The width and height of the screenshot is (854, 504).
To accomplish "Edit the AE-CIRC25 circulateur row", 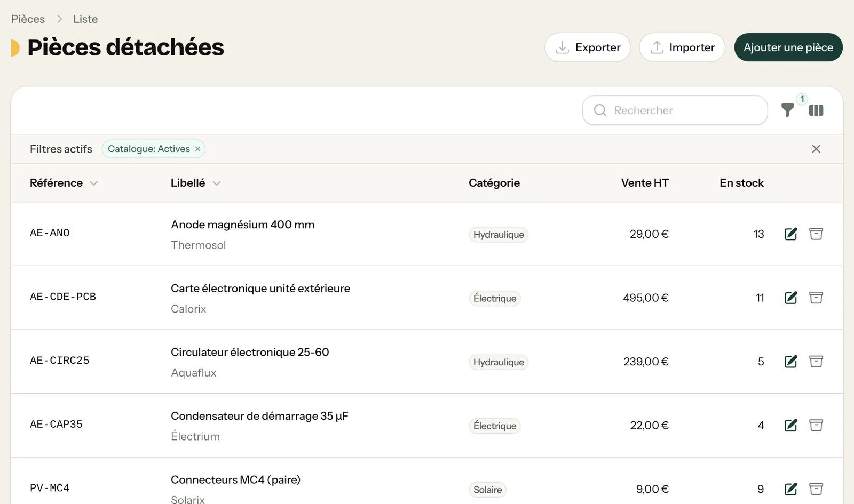I will coord(791,362).
